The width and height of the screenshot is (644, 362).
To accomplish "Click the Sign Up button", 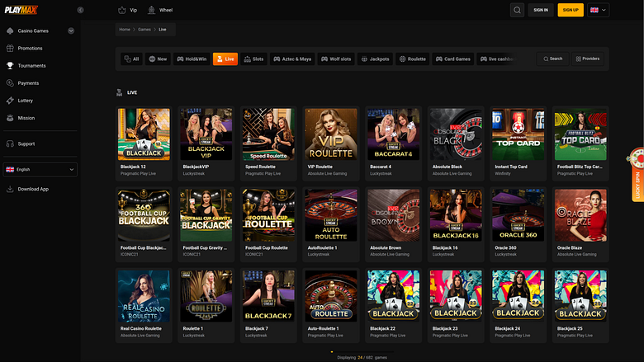I will [x=571, y=10].
